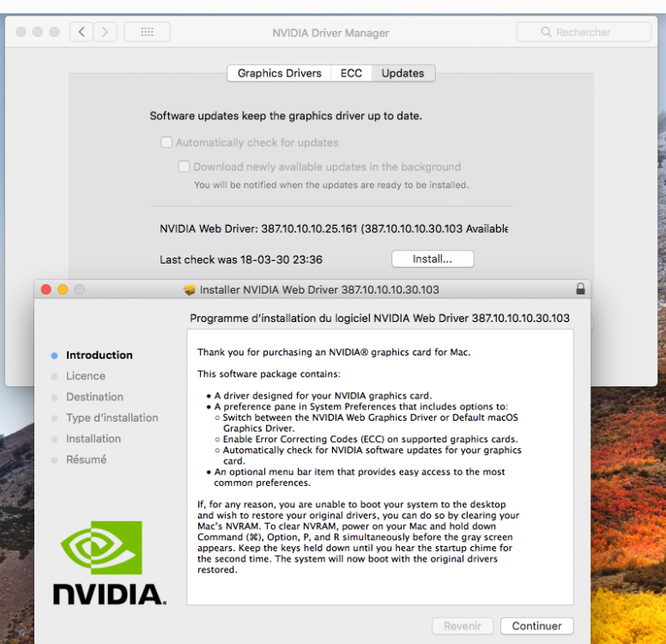Select the Type d'installation step
The width and height of the screenshot is (666, 644).
click(x=112, y=417)
